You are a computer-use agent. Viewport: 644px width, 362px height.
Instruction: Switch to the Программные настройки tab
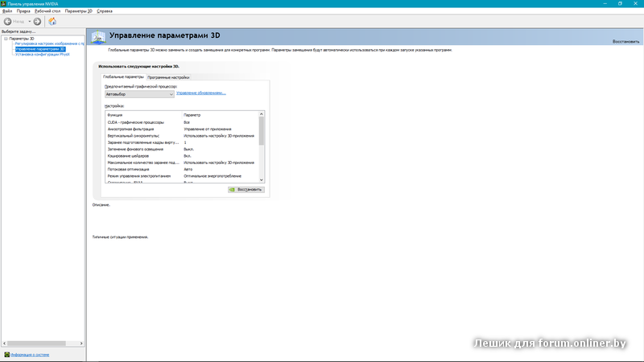tap(168, 77)
